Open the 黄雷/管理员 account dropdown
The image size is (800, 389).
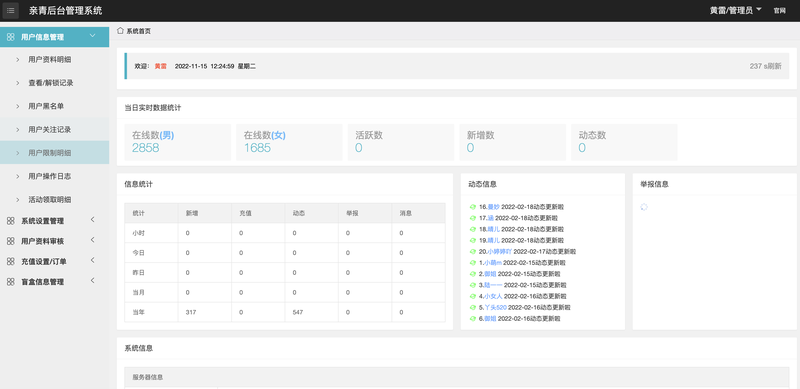[x=735, y=10]
